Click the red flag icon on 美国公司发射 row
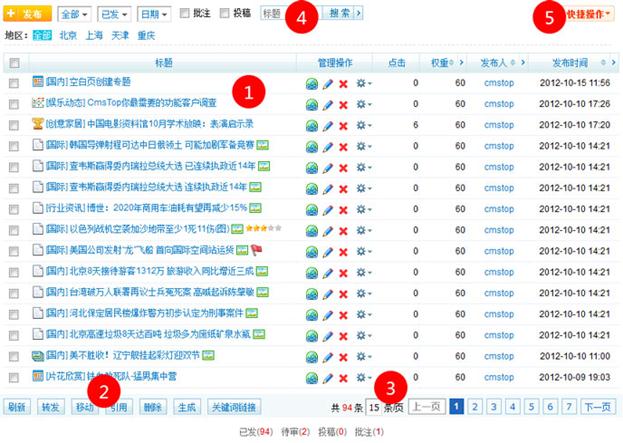The height and width of the screenshot is (443, 623). click(257, 250)
